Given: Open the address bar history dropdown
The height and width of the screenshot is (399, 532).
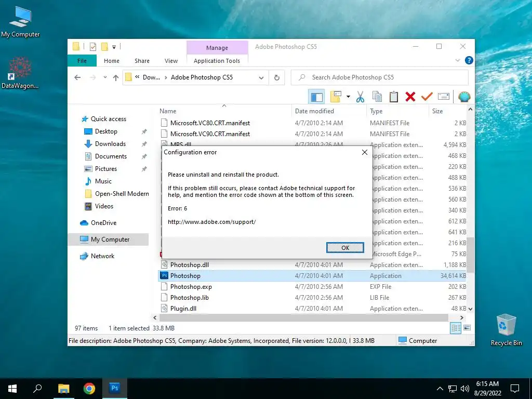Looking at the screenshot, I should [x=261, y=78].
